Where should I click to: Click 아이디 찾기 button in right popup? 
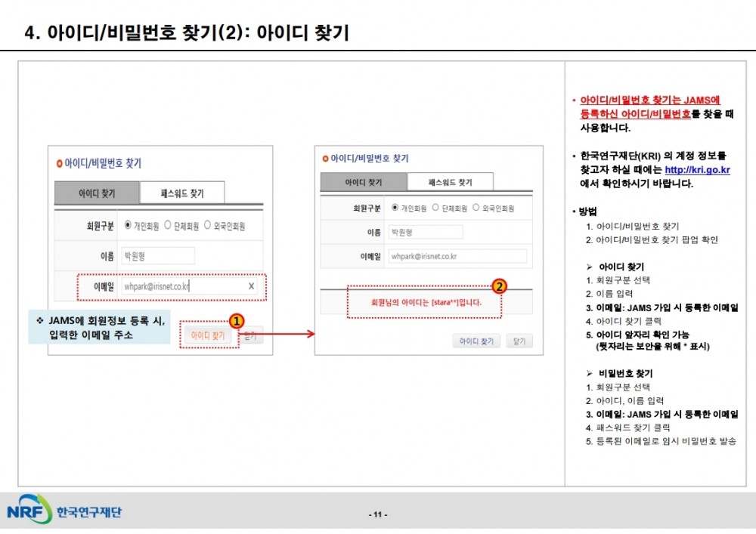(x=476, y=341)
